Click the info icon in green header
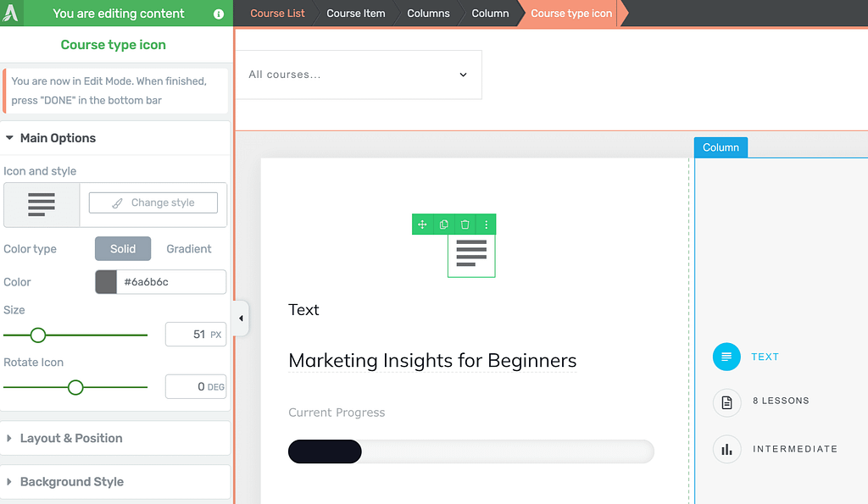868x504 pixels. [219, 14]
